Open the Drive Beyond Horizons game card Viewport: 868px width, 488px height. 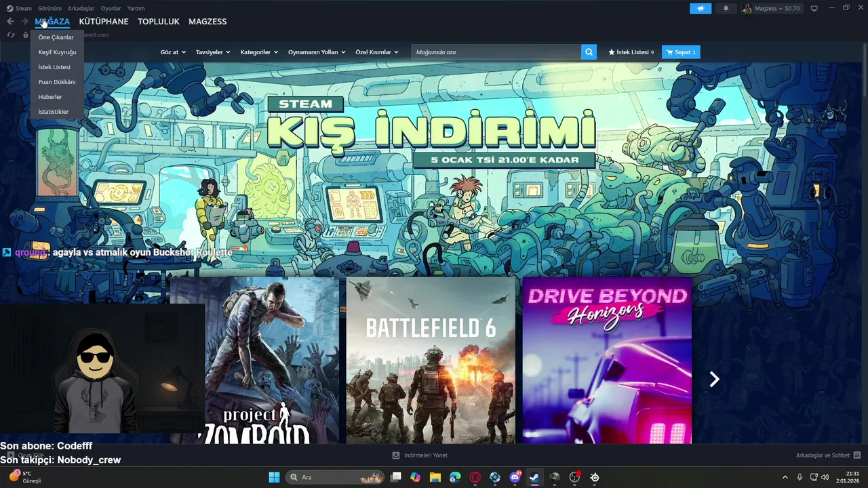pos(607,361)
